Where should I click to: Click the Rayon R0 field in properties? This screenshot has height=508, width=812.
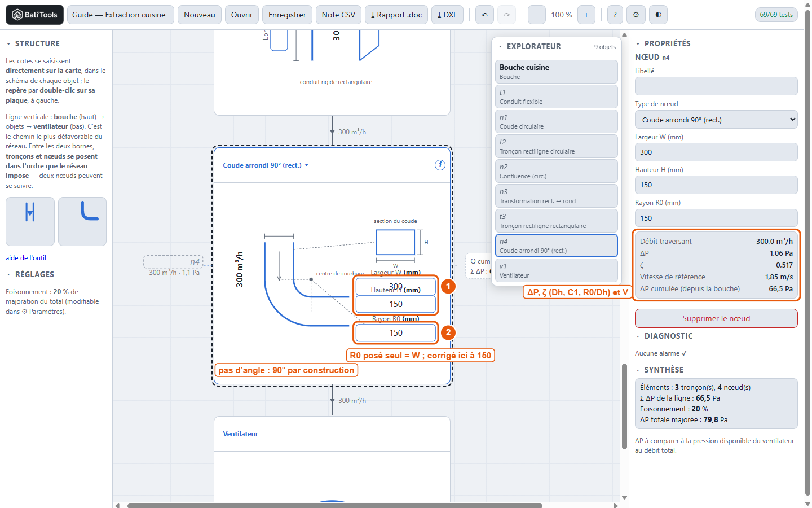[716, 218]
